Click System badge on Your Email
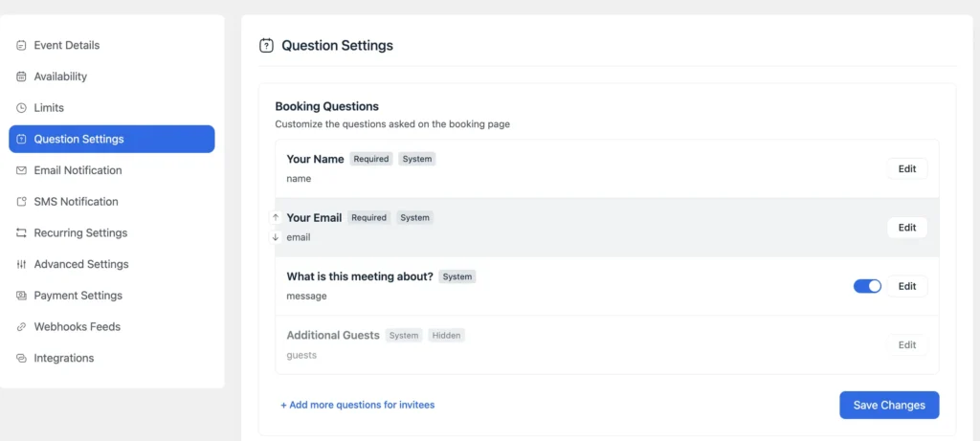 coord(415,218)
